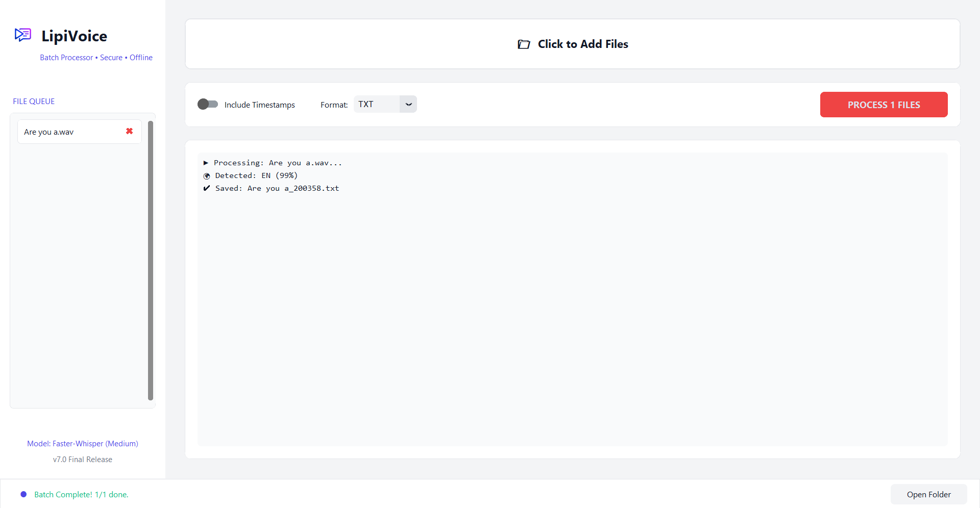Click the status indicator dot
The height and width of the screenshot is (508, 980).
[23, 494]
